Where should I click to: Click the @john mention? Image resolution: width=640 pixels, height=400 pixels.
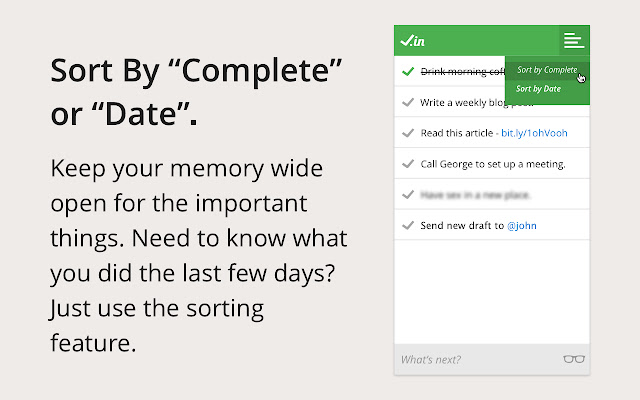(521, 225)
